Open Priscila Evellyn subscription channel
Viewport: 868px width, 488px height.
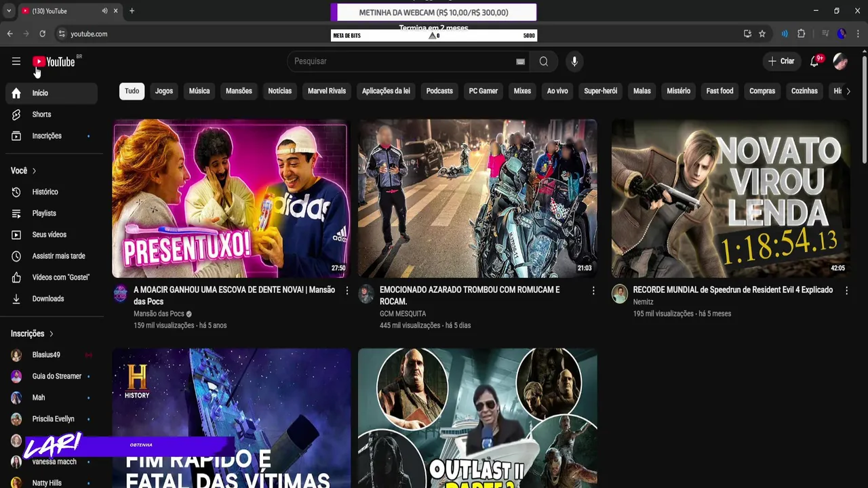point(52,419)
